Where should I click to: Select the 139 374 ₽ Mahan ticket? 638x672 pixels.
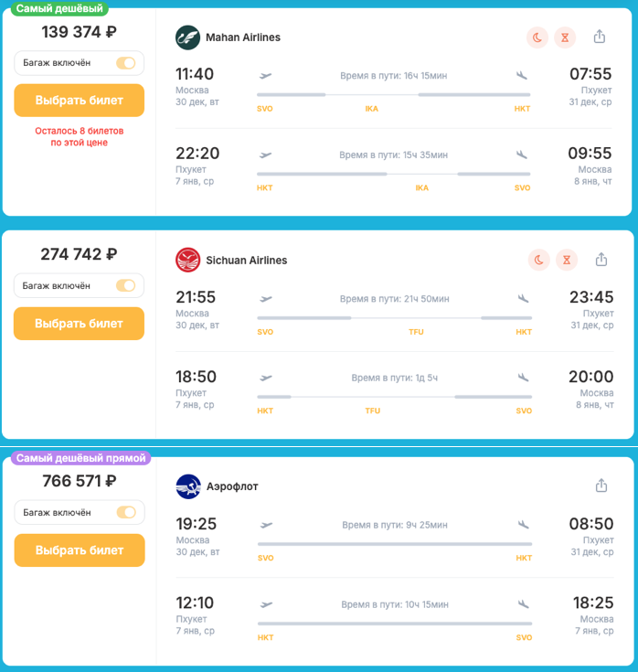coord(80,101)
